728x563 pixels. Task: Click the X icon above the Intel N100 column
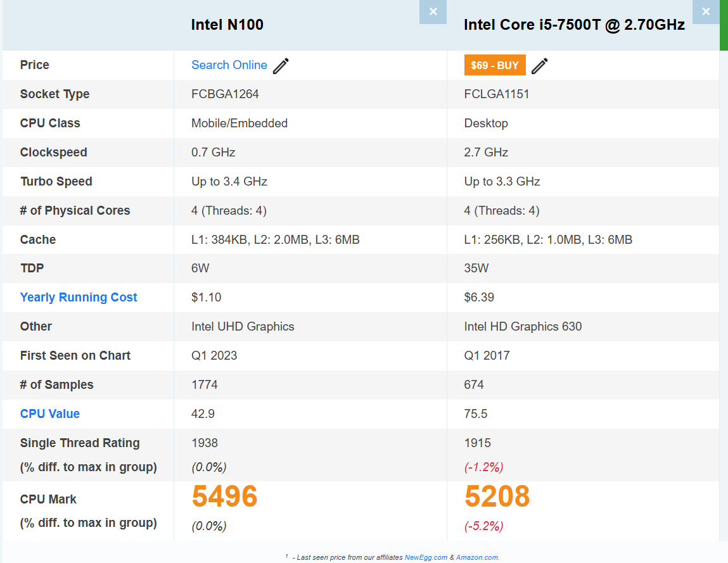[x=433, y=12]
